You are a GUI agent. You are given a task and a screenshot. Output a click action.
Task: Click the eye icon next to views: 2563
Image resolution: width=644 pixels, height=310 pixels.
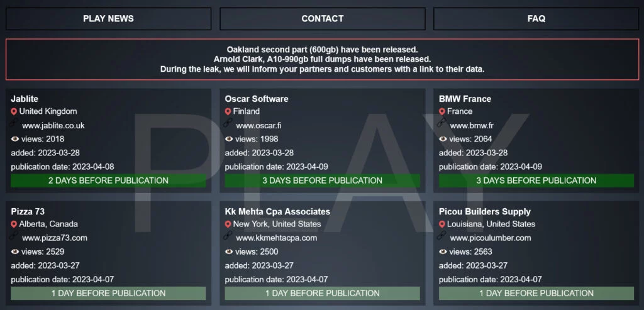coord(443,252)
